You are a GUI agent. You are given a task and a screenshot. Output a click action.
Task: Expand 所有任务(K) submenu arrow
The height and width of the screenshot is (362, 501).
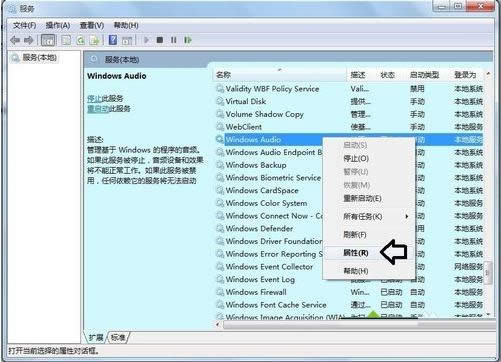click(x=406, y=217)
